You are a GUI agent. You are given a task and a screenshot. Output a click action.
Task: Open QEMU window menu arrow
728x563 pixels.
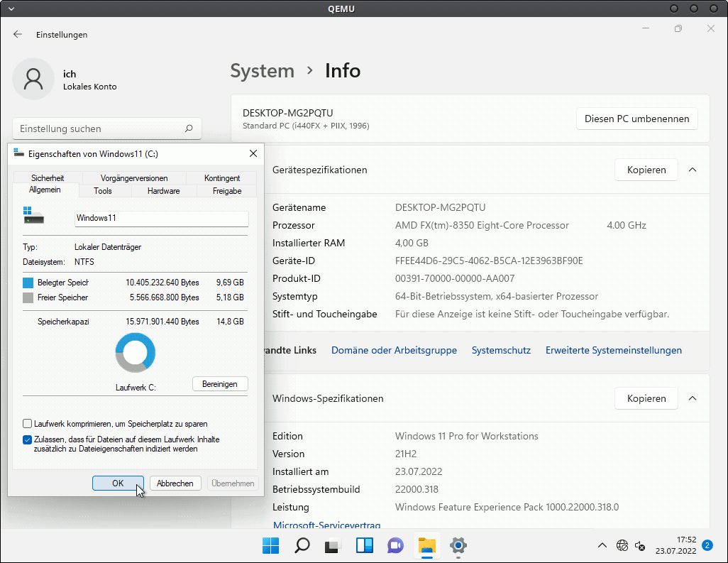click(11, 9)
